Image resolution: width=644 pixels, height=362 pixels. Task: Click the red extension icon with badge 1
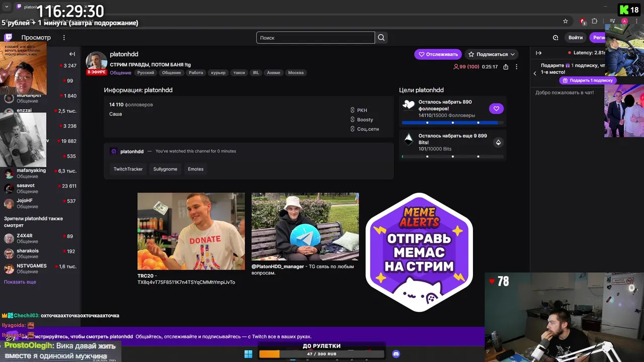coord(583,21)
